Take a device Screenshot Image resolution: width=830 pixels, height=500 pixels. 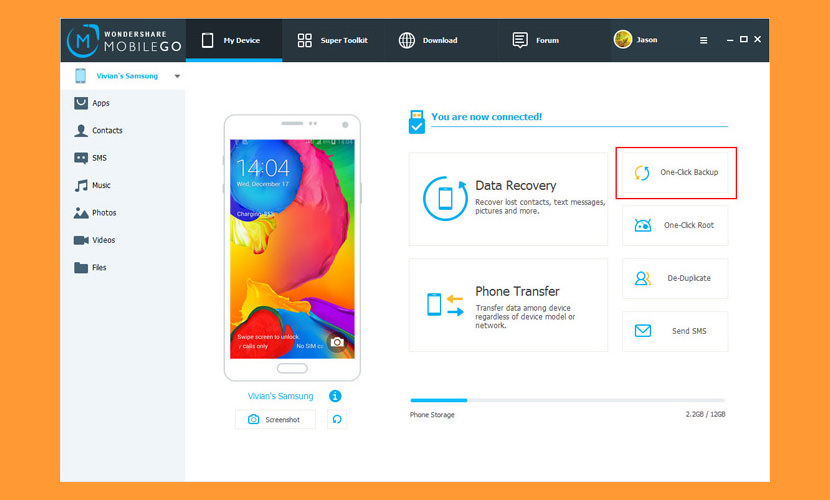click(275, 419)
